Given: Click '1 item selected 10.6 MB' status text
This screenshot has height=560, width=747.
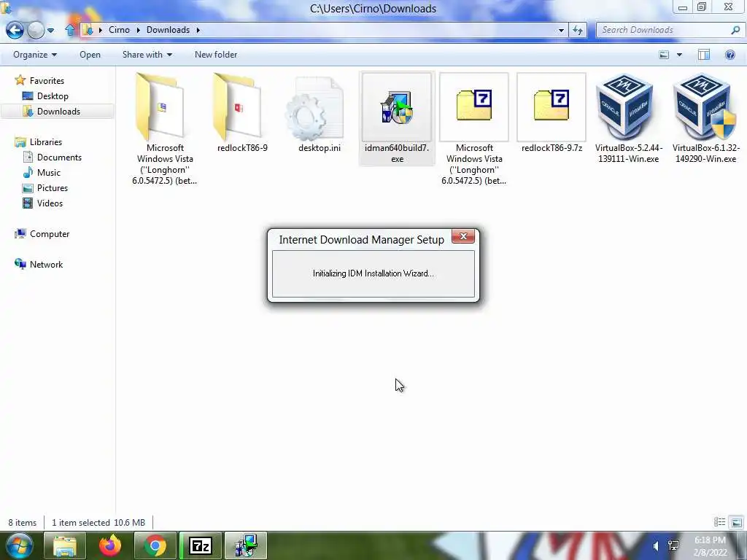Looking at the screenshot, I should pos(98,523).
